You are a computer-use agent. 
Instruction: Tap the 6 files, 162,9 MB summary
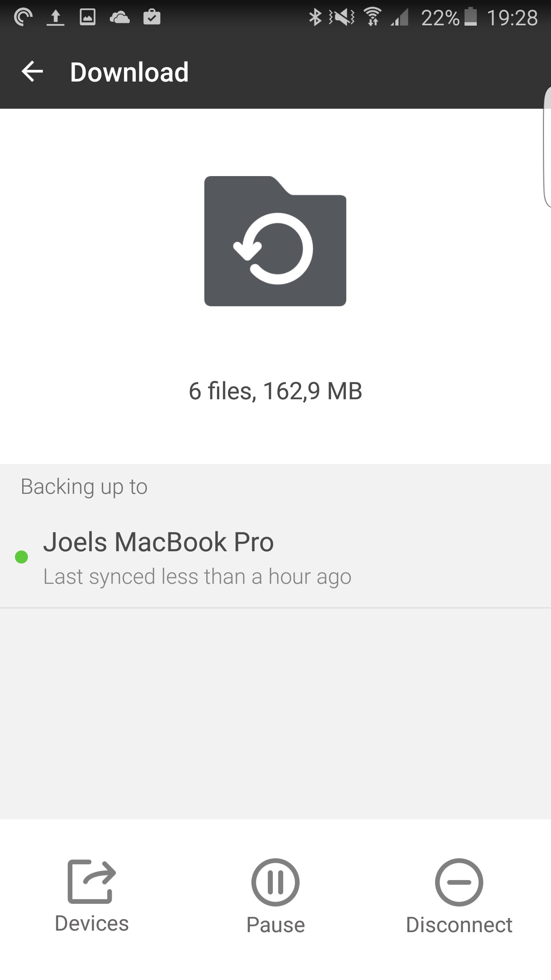point(275,391)
